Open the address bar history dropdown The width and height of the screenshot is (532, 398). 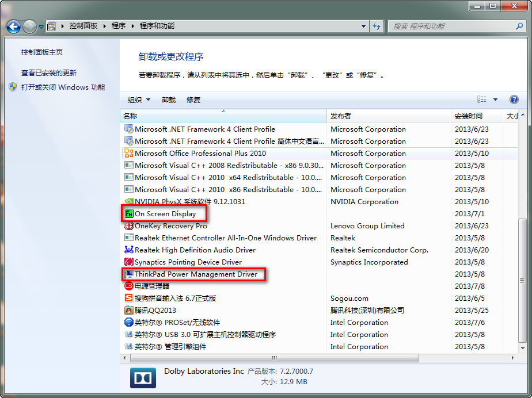point(363,26)
